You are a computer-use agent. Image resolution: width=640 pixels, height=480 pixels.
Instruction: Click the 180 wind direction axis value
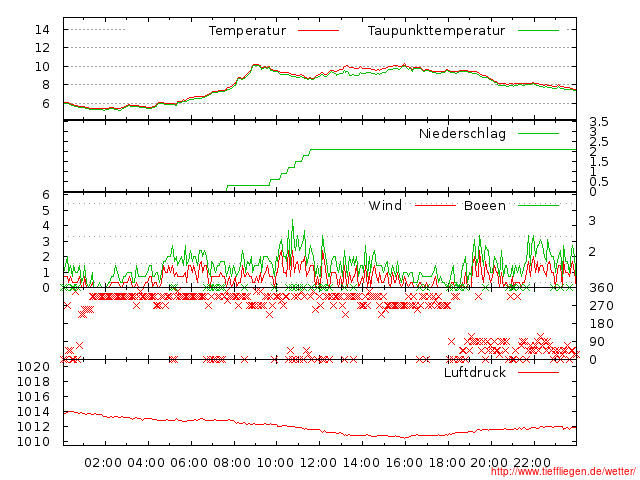point(601,324)
